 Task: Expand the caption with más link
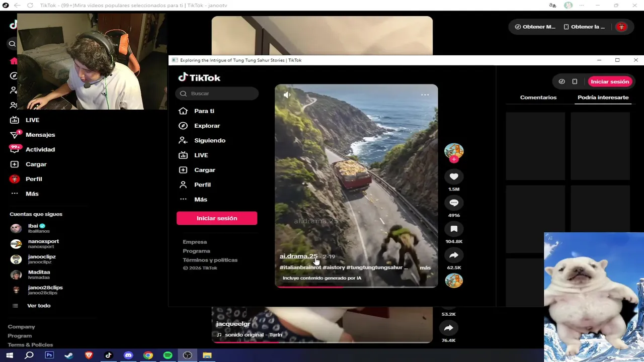coord(425,267)
